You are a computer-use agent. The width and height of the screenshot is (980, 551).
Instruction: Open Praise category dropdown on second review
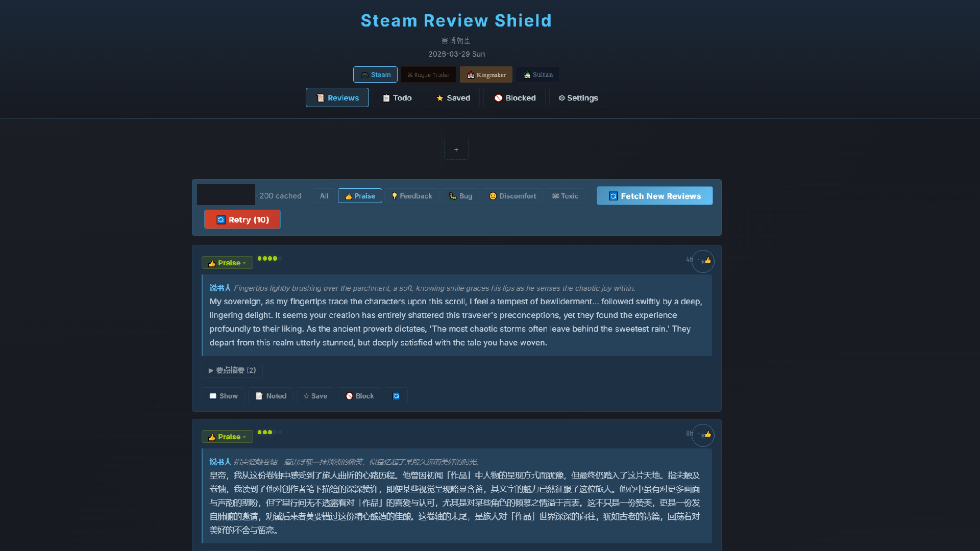(x=227, y=437)
